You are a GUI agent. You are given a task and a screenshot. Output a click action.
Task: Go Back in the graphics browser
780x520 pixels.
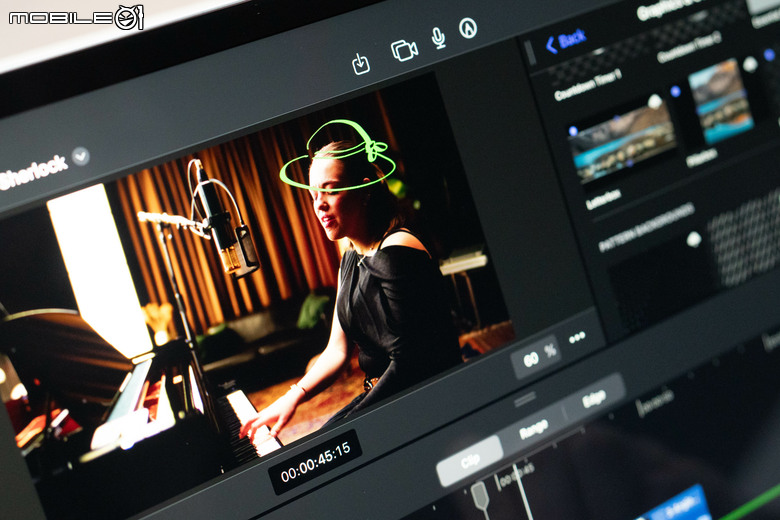(566, 41)
